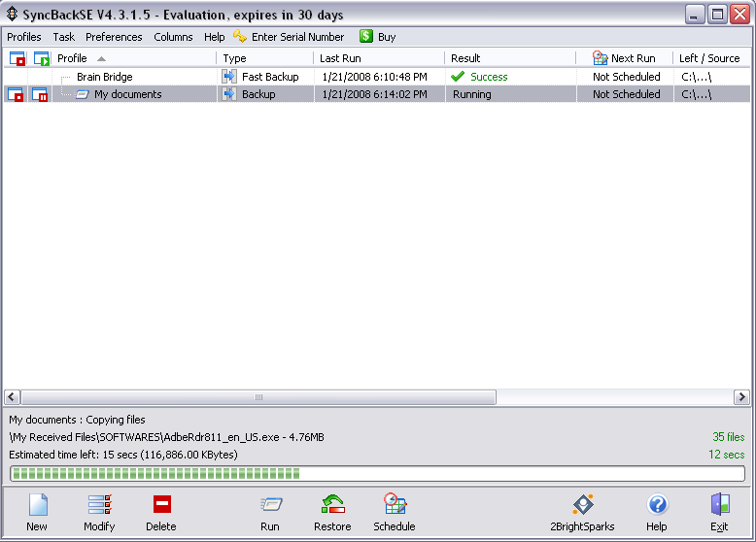Click the SyncBackSE title bar icon
Image resolution: width=756 pixels, height=542 pixels.
(x=12, y=14)
